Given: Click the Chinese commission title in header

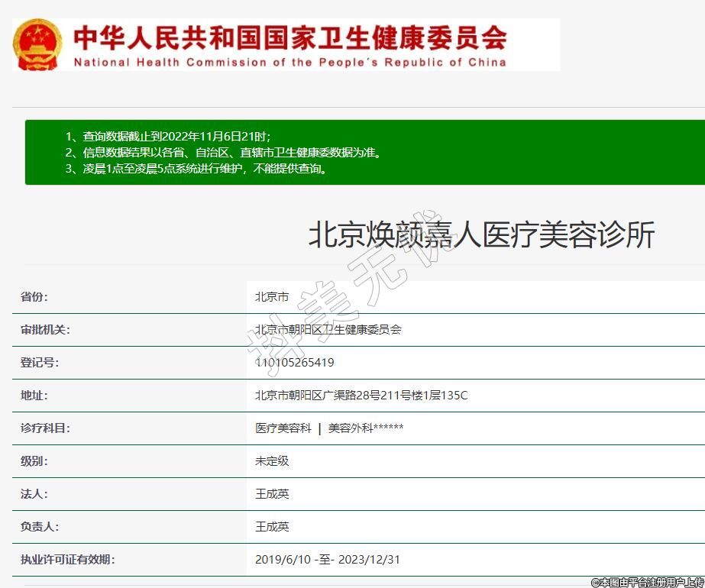Looking at the screenshot, I should click(289, 37).
